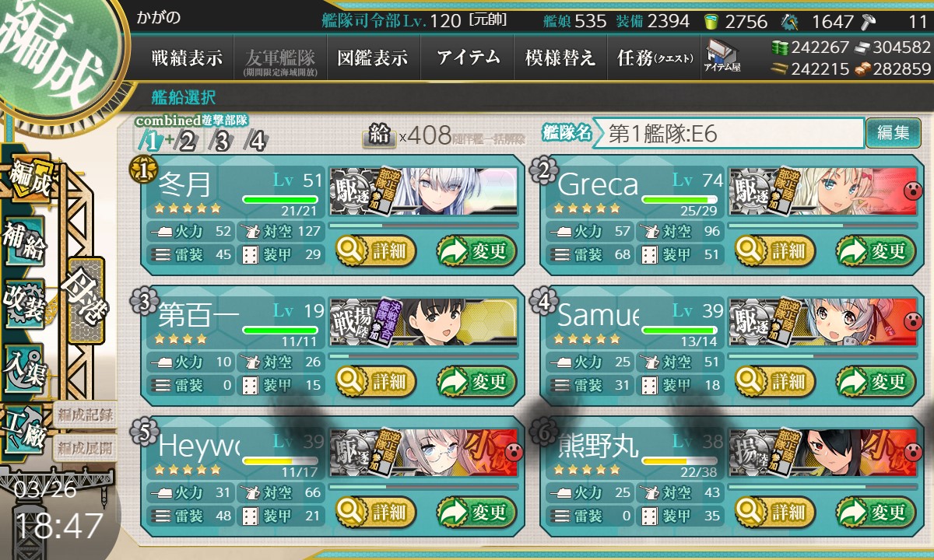The width and height of the screenshot is (934, 560).
Task: Switch to fleet number 4
Action: [x=255, y=142]
